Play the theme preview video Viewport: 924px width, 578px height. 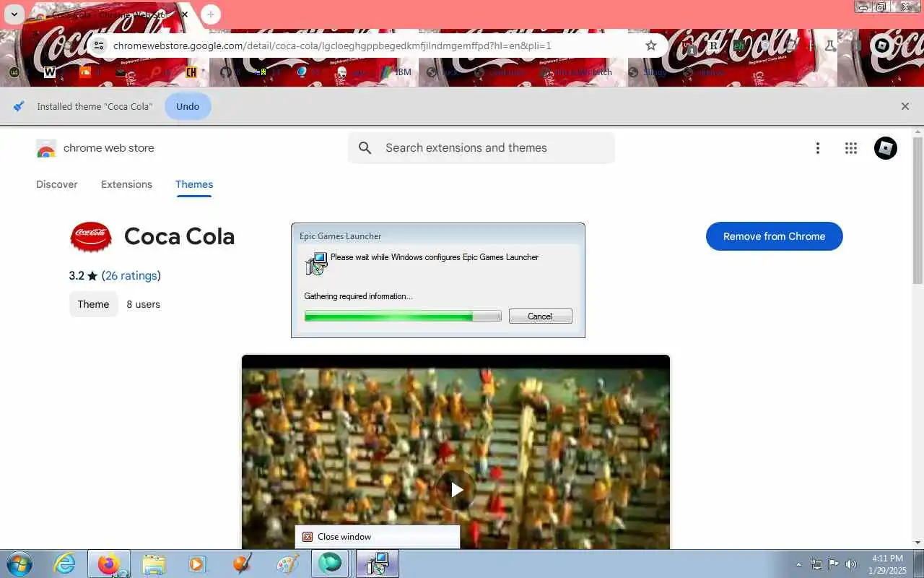(x=456, y=489)
